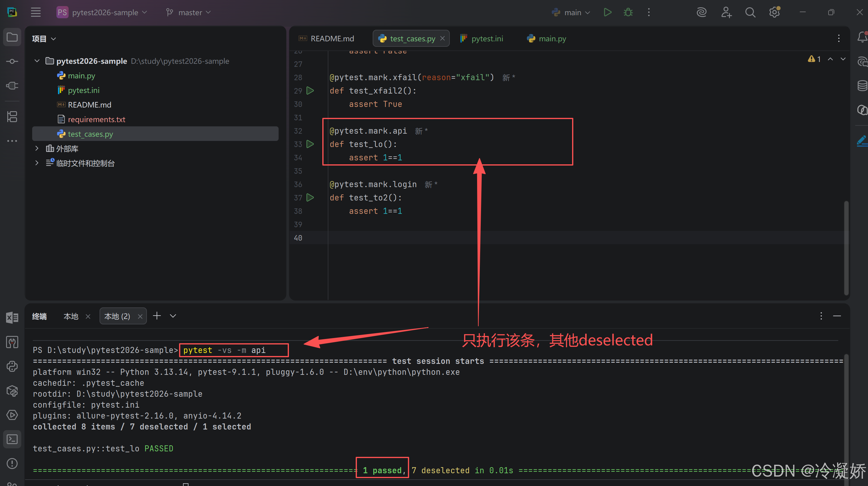The image size is (868, 486).
Task: Open the Services tool window
Action: (x=12, y=415)
